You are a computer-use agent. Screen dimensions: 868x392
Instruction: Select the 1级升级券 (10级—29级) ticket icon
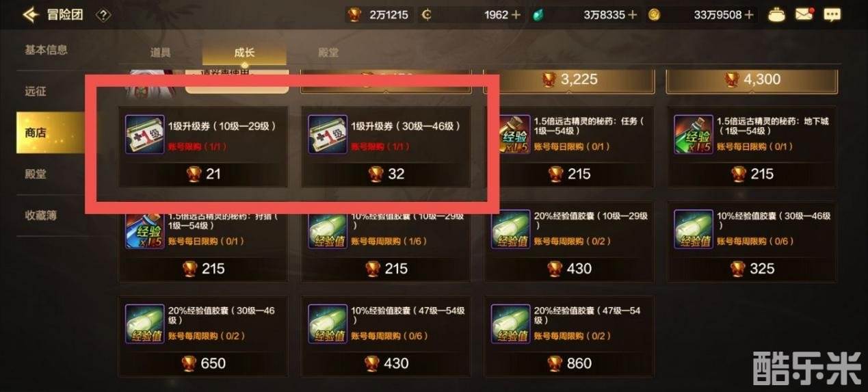pyautogui.click(x=144, y=134)
